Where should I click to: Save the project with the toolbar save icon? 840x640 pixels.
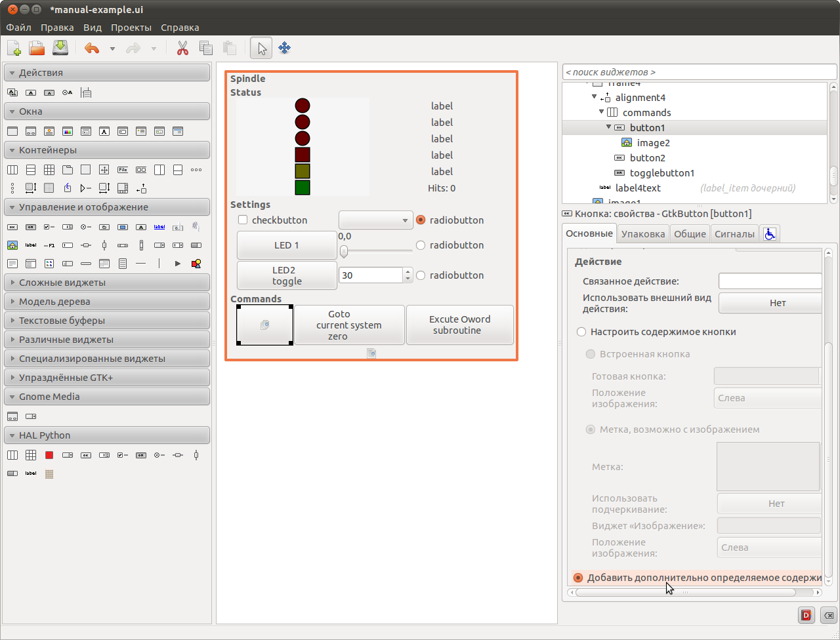(60, 48)
